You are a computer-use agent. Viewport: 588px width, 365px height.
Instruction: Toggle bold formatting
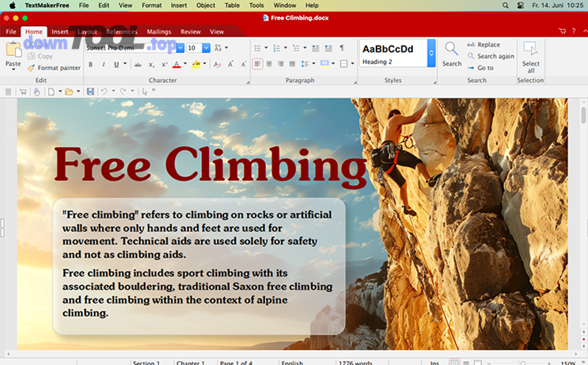pyautogui.click(x=90, y=65)
